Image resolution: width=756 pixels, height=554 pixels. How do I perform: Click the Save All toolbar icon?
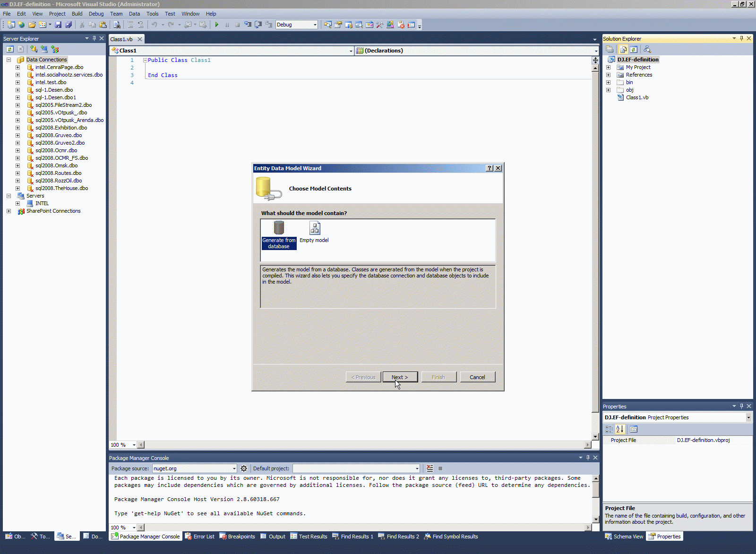point(69,25)
